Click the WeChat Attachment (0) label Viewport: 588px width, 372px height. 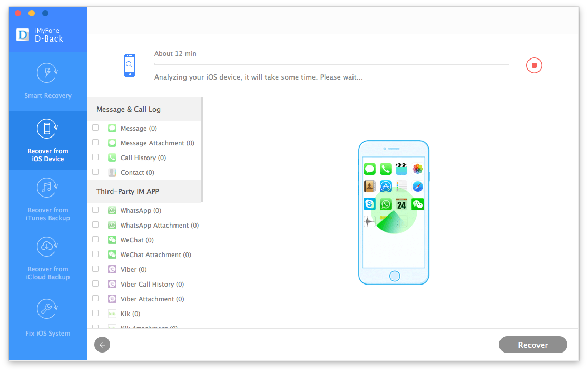pyautogui.click(x=155, y=255)
